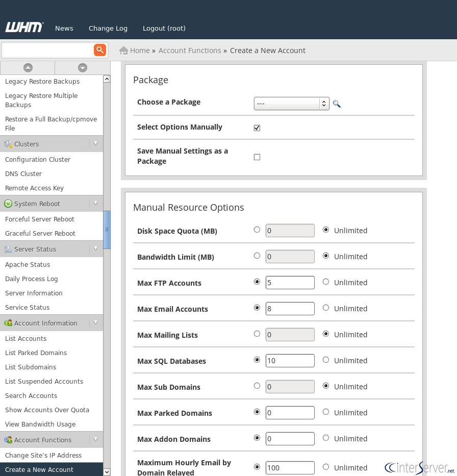
Task: Collapse the System Reboot section chevron
Action: (95, 203)
